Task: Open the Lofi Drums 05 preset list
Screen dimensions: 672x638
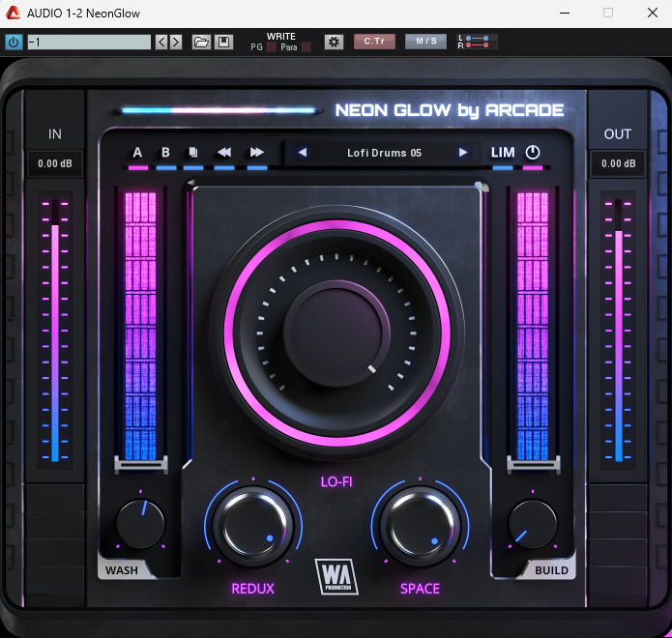Action: pyautogui.click(x=384, y=153)
